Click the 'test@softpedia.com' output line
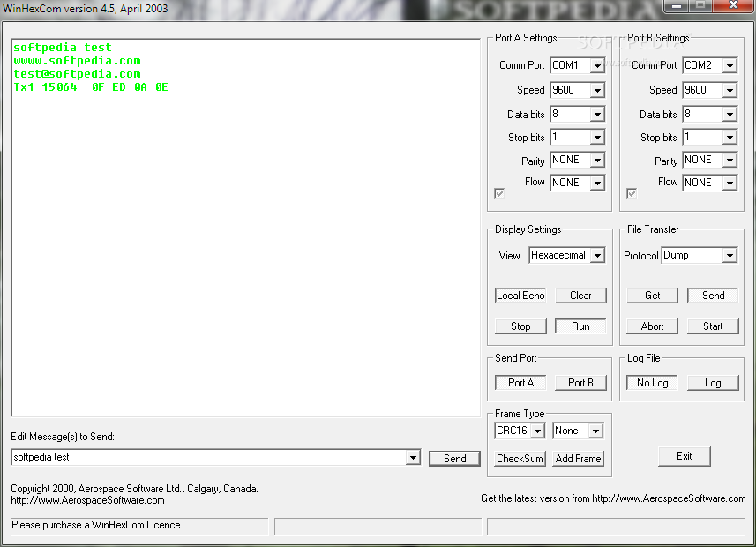The image size is (756, 547). 77,74
